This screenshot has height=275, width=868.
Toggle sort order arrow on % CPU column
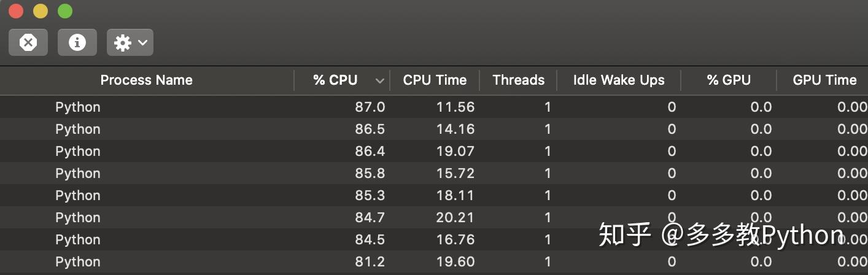pyautogui.click(x=379, y=80)
